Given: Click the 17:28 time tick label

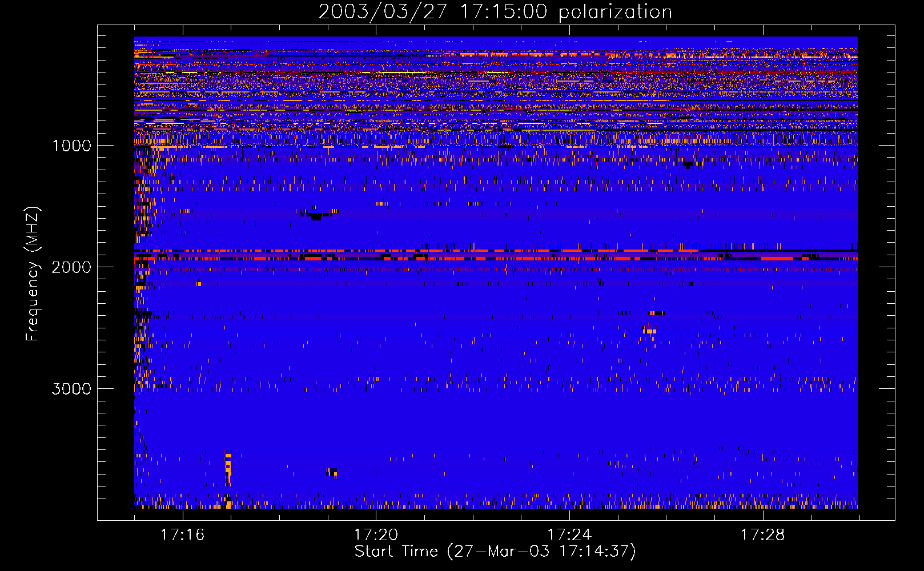Looking at the screenshot, I should click(763, 535).
